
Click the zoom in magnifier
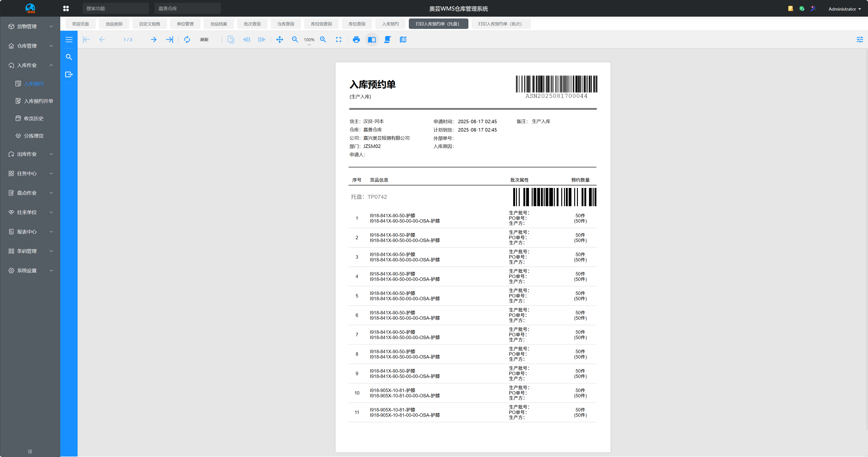(323, 40)
